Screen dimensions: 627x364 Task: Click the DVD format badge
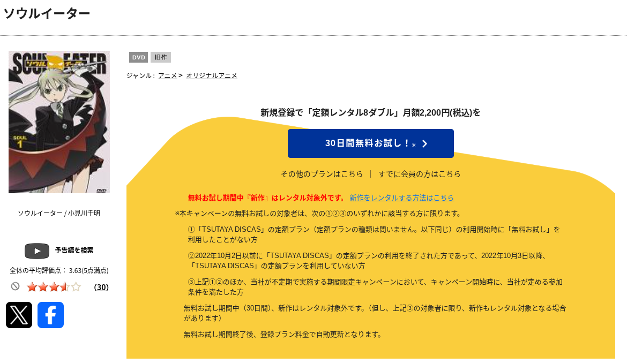click(x=138, y=57)
